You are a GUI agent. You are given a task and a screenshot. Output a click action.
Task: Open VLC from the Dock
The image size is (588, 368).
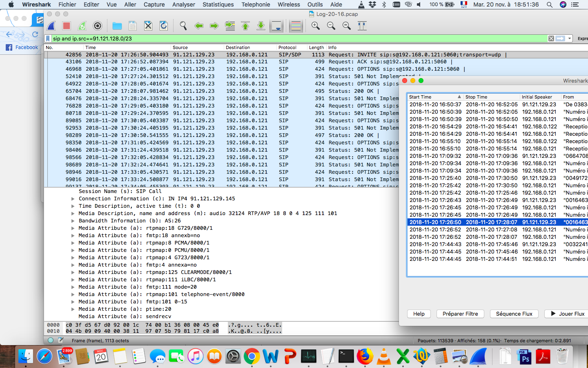tap(383, 357)
